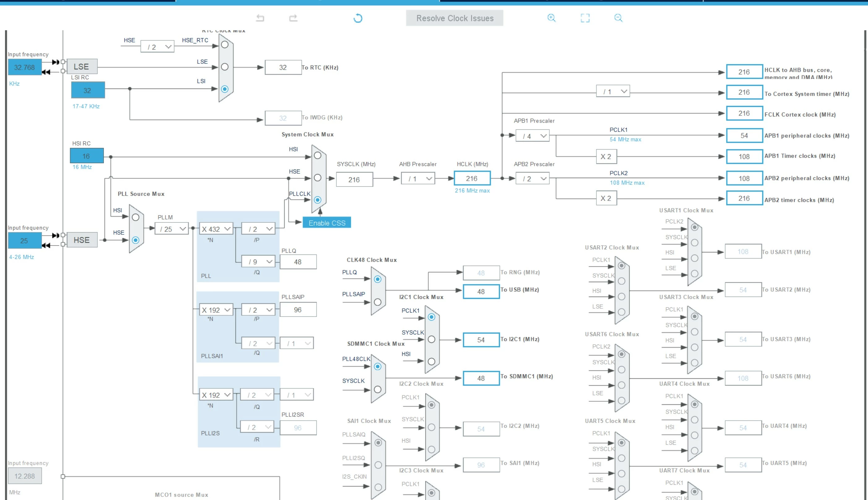Select LSE as the RTC clock source
This screenshot has width=868, height=500.
coord(225,67)
